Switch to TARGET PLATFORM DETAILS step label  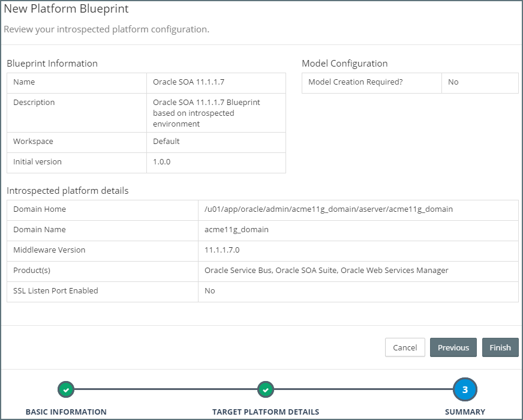point(266,412)
